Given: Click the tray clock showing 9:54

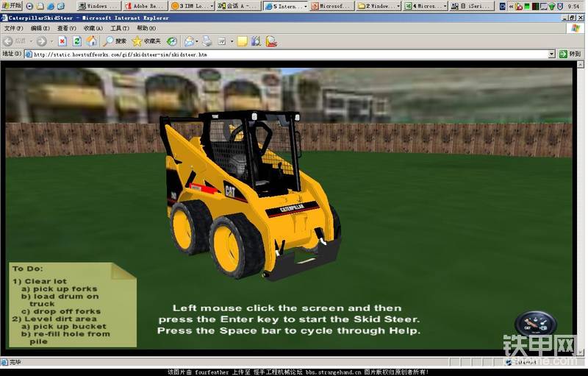Looking at the screenshot, I should click(573, 7).
